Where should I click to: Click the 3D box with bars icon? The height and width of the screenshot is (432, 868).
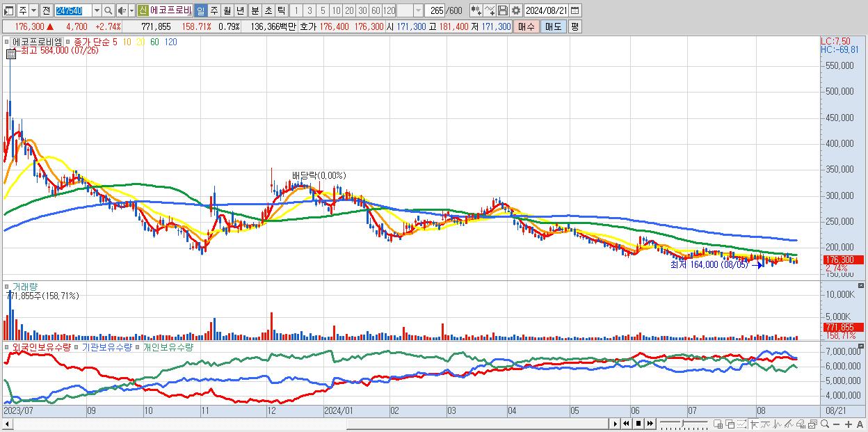coord(801,424)
